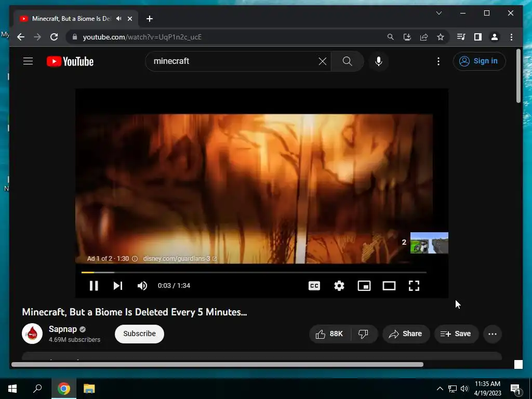This screenshot has width=532, height=399.
Task: Open the Windows Start menu
Action: coord(12,389)
